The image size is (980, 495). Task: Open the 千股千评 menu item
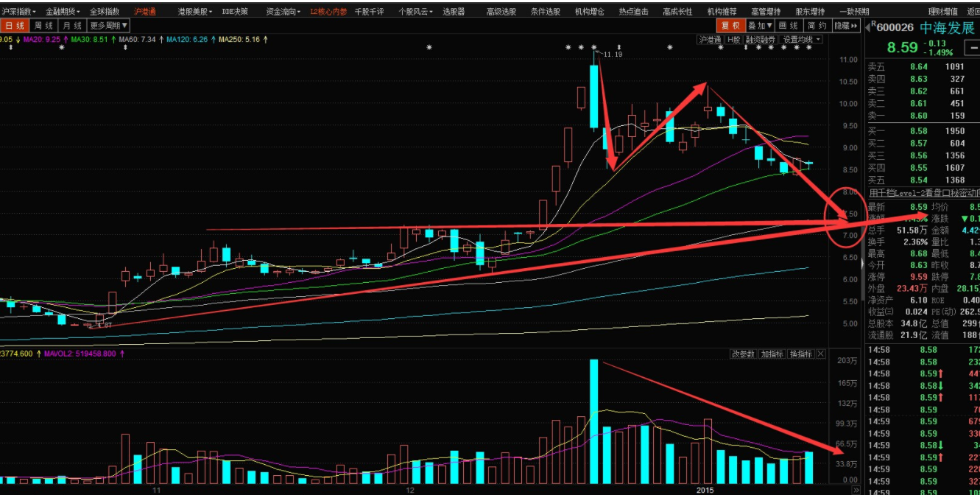[369, 12]
